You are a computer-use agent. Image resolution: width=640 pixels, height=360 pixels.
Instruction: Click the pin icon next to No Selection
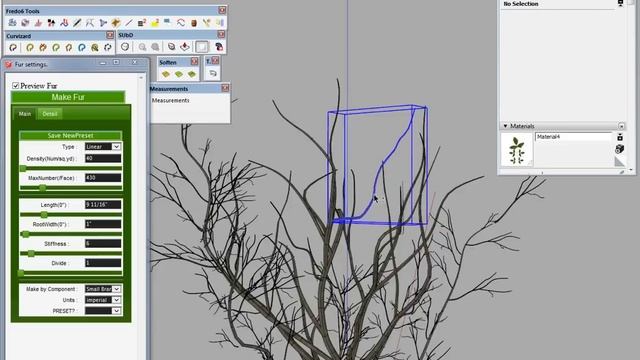pos(620,4)
